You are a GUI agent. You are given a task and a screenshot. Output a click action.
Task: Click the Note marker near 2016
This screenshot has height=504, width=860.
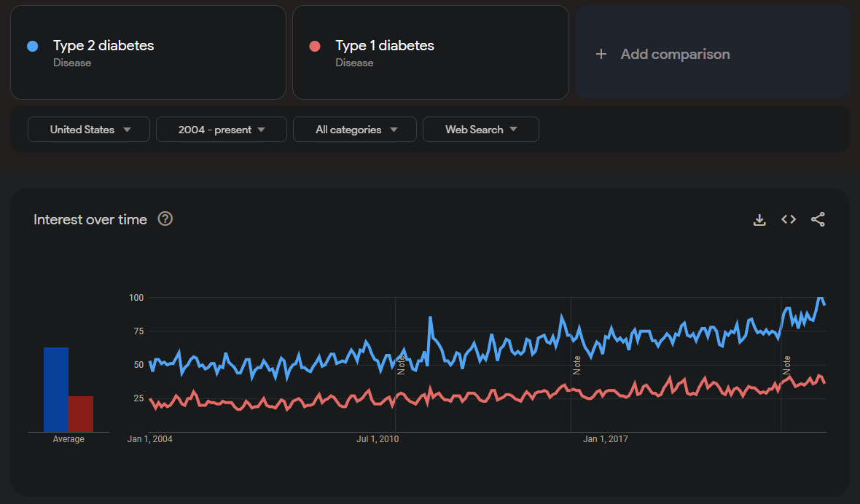(x=576, y=365)
